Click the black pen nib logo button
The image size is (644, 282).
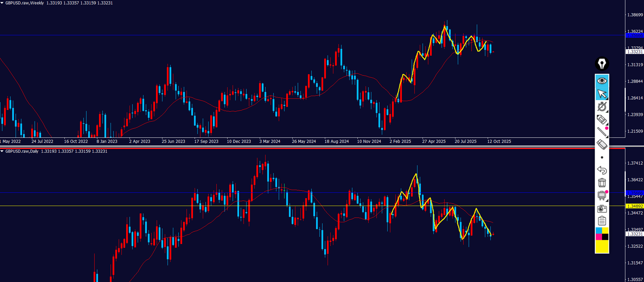coord(602,64)
